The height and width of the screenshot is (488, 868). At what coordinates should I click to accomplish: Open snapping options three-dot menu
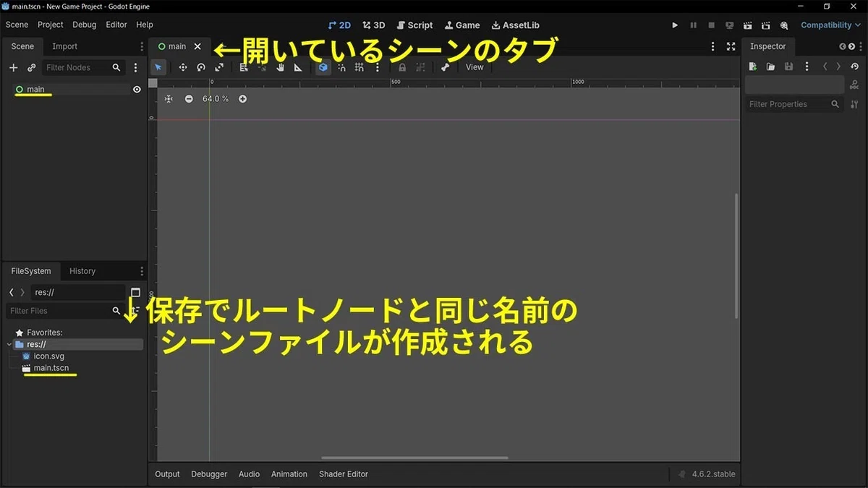(x=377, y=67)
